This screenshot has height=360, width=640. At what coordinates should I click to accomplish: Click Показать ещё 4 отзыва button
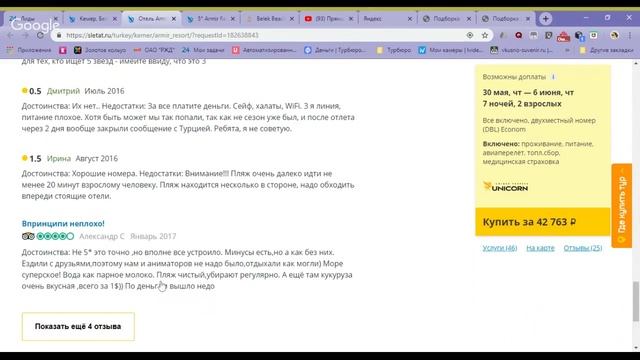pyautogui.click(x=78, y=326)
